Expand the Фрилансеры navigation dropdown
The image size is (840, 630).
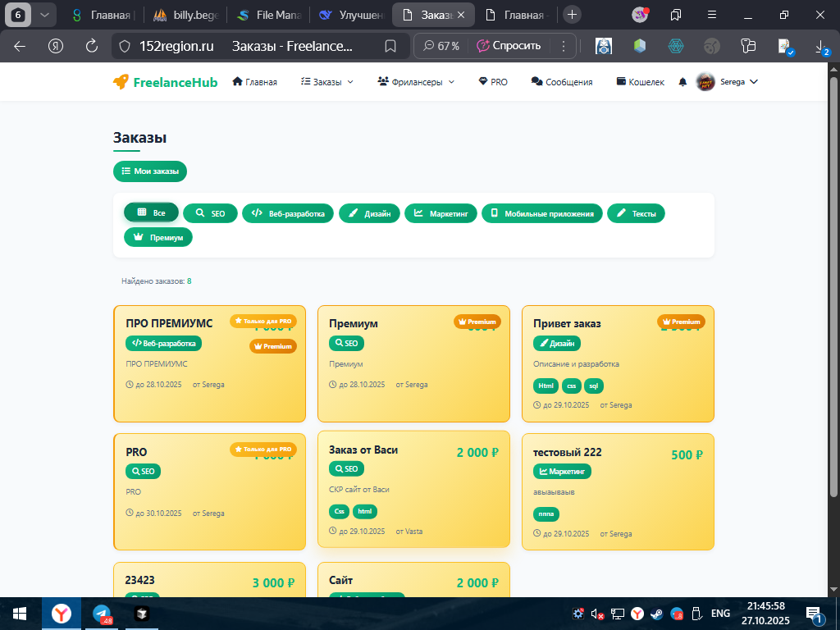pyautogui.click(x=416, y=82)
